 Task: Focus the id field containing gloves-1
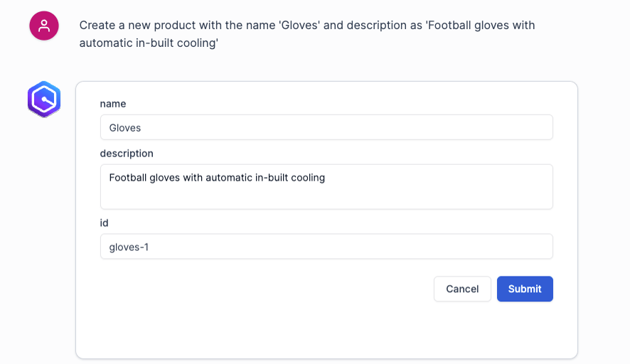(x=326, y=247)
